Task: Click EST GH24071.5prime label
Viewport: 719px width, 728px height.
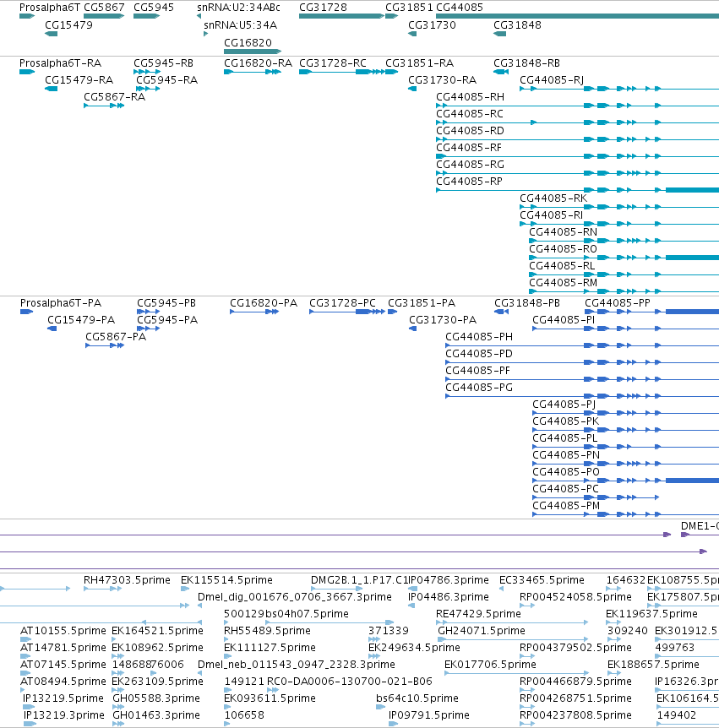Action: coord(482,631)
